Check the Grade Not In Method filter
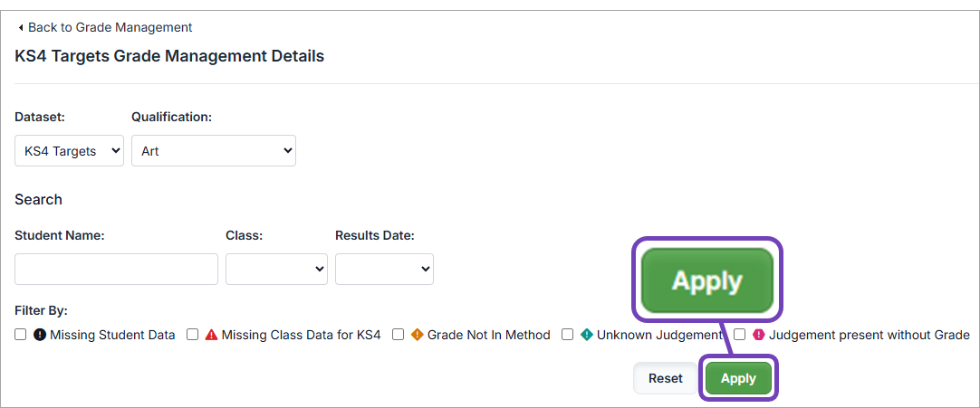Viewport: 980px width, 408px height. pos(398,335)
